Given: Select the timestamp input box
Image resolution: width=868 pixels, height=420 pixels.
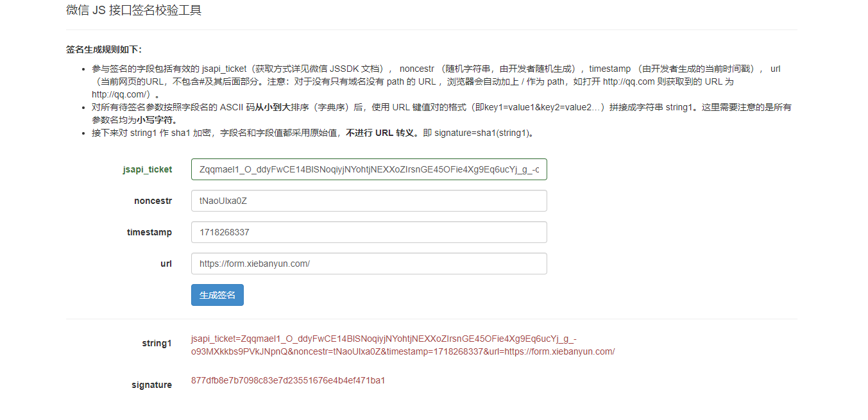Looking at the screenshot, I should [x=369, y=232].
